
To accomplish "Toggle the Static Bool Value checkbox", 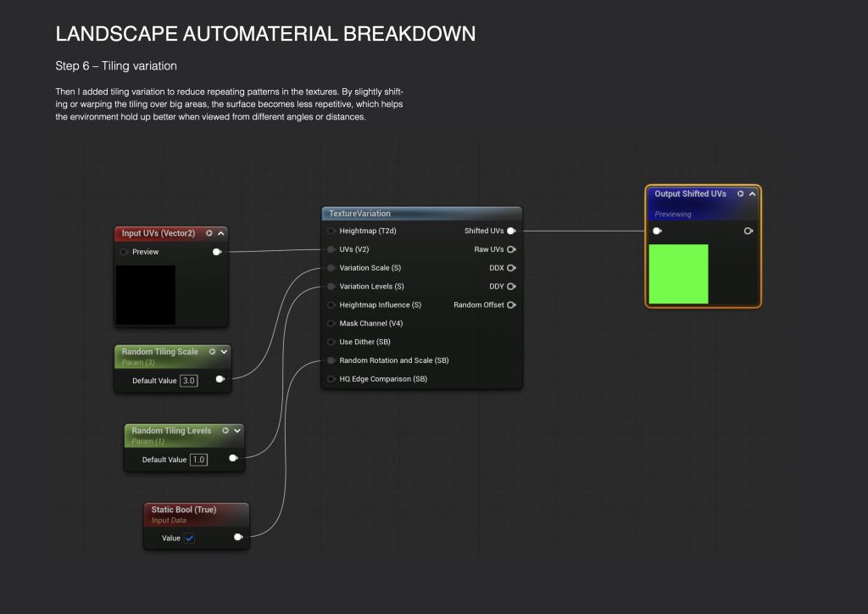I will pos(190,538).
